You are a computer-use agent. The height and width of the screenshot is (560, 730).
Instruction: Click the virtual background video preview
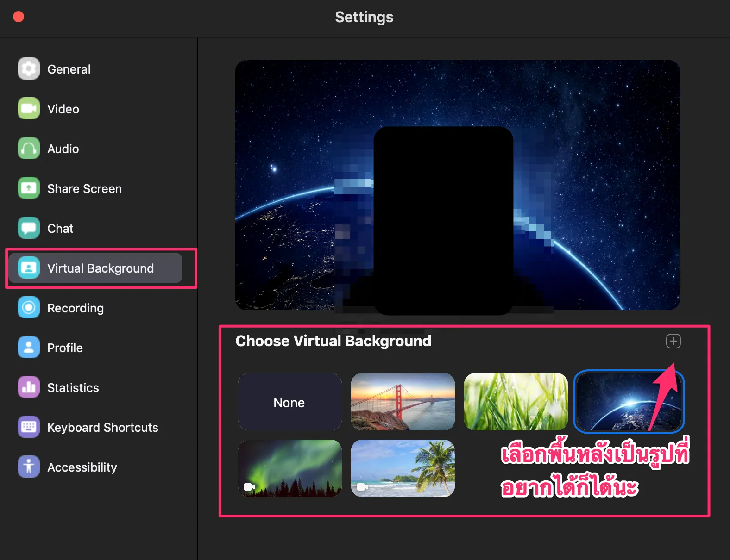point(458,185)
